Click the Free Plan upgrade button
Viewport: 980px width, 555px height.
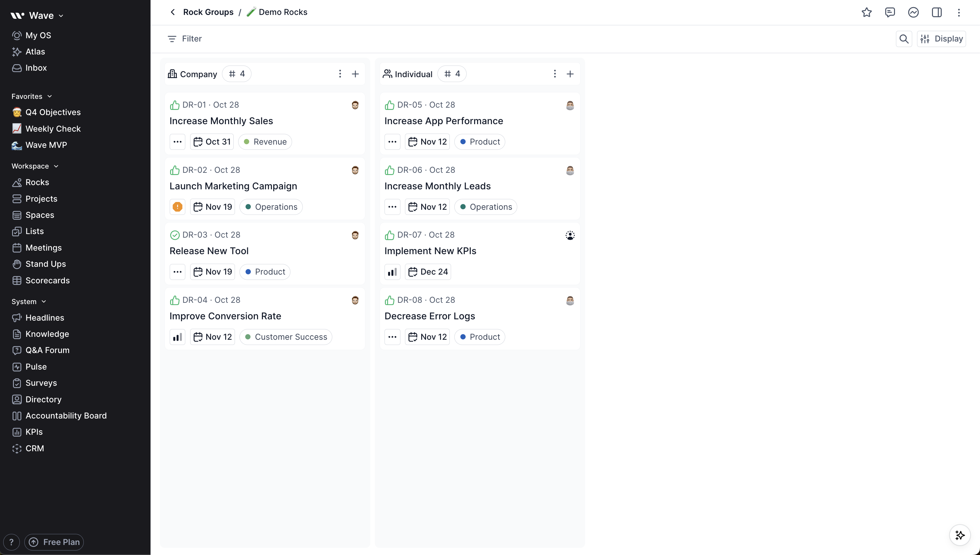(54, 542)
